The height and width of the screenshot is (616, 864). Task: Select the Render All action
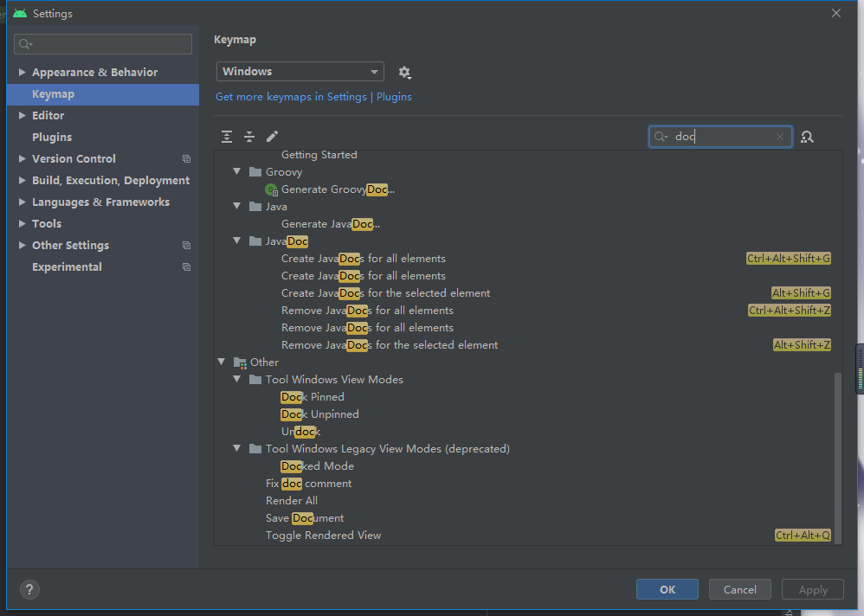pyautogui.click(x=292, y=501)
